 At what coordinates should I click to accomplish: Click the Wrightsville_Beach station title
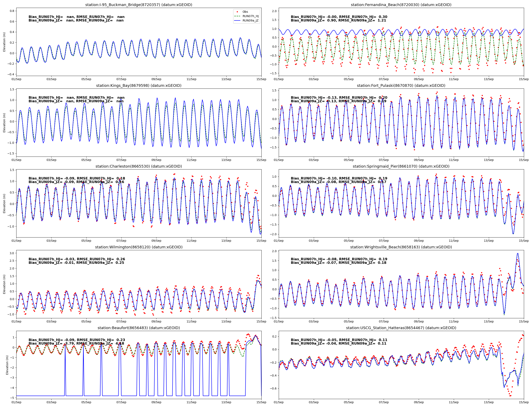(x=401, y=247)
